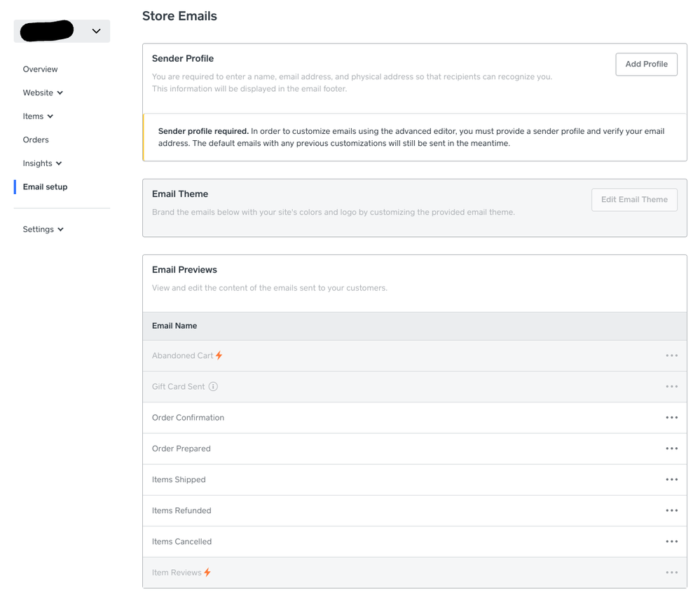Click the Edit Email Theme button
Screen dimensions: 700x607
[x=634, y=199]
